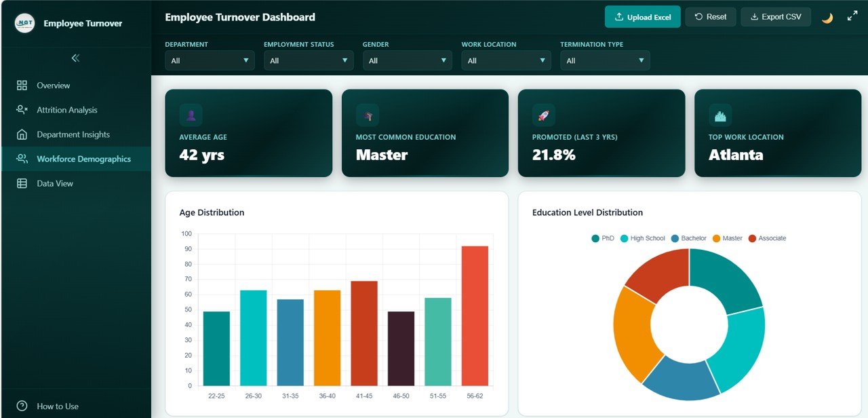Hide the PhD series via its legend entry
This screenshot has width=868, height=418.
(601, 238)
